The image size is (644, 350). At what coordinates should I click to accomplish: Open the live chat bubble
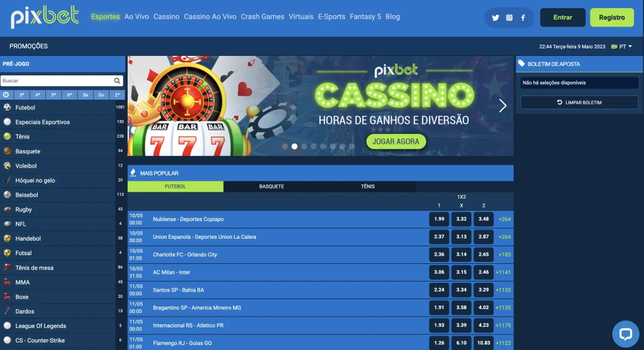click(626, 334)
